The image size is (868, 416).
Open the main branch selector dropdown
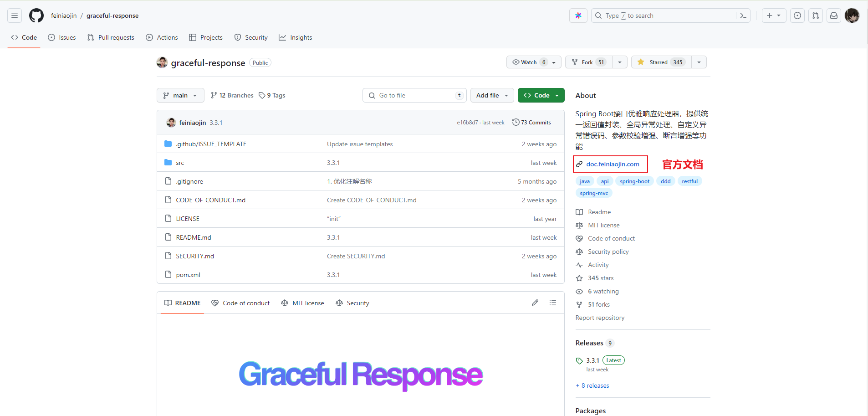[x=180, y=95]
